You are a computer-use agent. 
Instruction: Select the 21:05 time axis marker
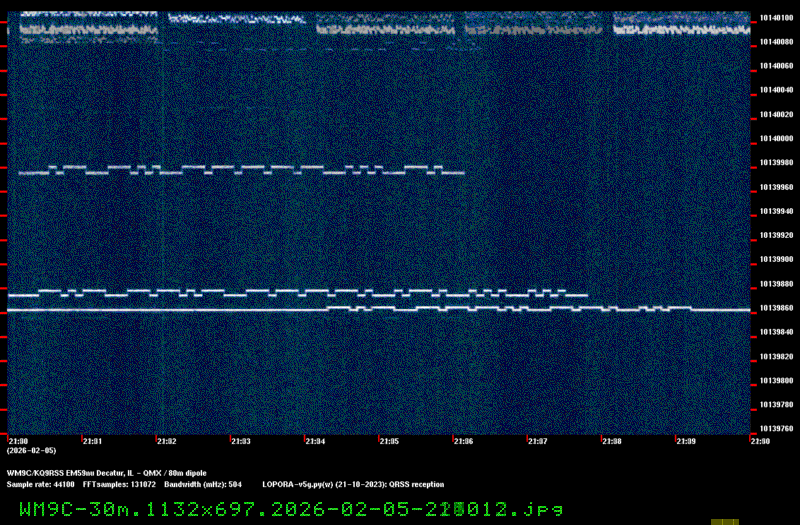click(389, 441)
